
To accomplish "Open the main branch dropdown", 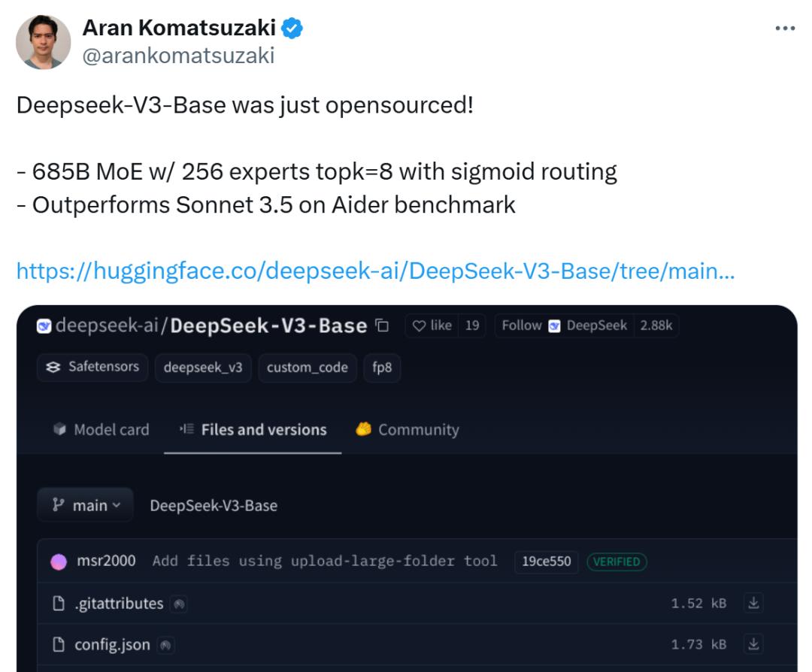I will coord(86,505).
